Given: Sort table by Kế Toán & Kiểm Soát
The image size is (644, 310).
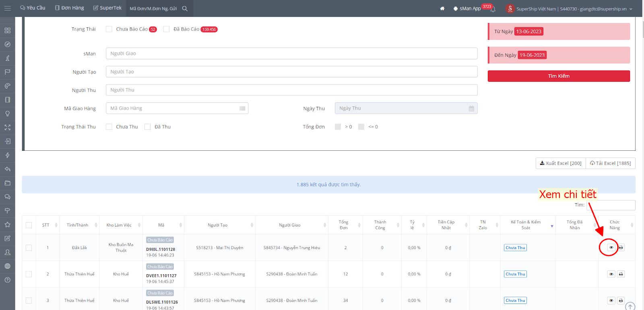Looking at the screenshot, I should click(528, 225).
